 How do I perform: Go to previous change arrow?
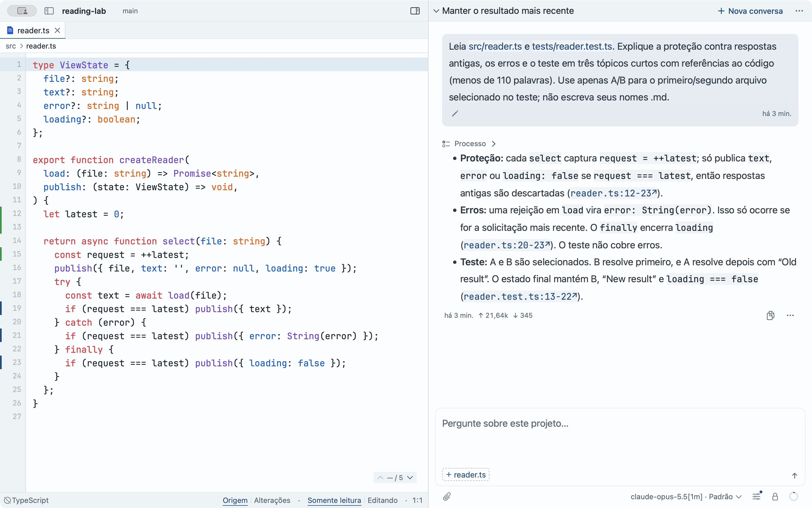(380, 478)
